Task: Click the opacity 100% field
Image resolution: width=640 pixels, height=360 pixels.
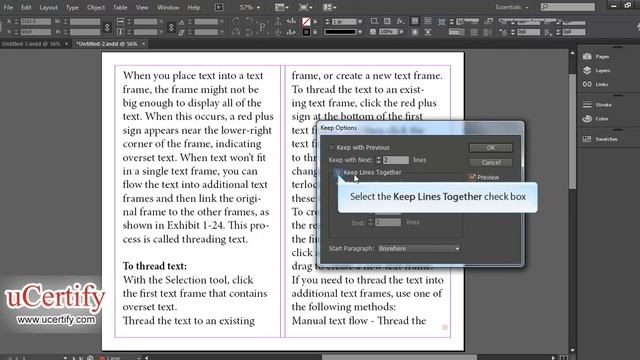Action: tap(387, 31)
